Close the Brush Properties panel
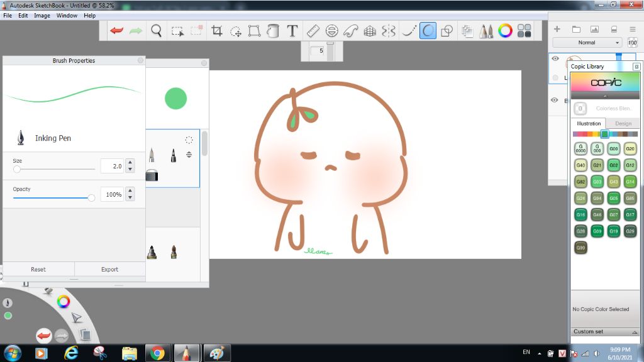This screenshot has height=362, width=644. pos(140,60)
